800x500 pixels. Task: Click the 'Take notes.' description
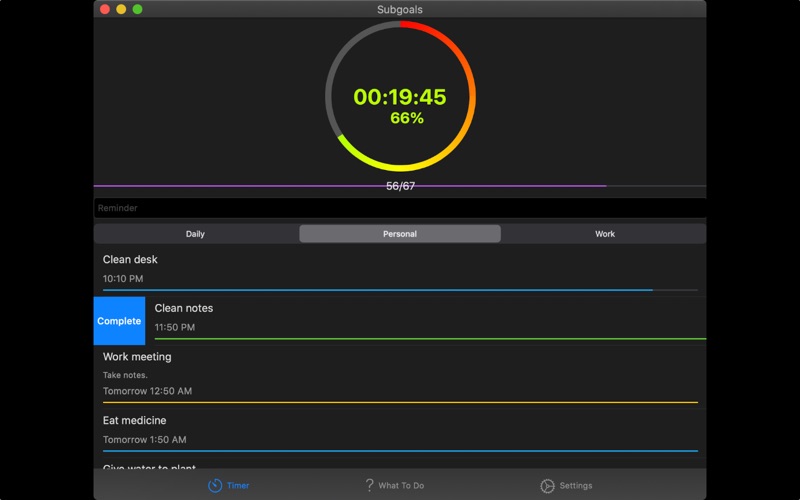(125, 375)
